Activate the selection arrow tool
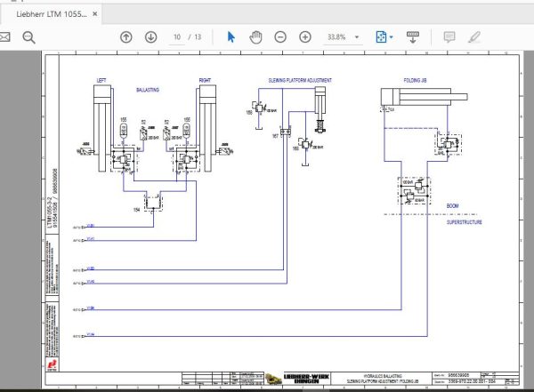The height and width of the screenshot is (392, 534). click(231, 37)
